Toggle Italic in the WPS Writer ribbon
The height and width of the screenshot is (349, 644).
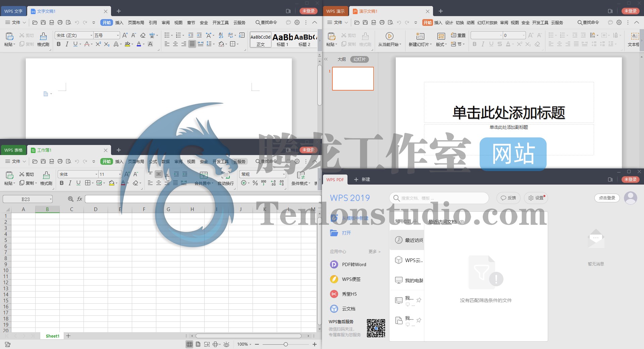[x=67, y=44]
